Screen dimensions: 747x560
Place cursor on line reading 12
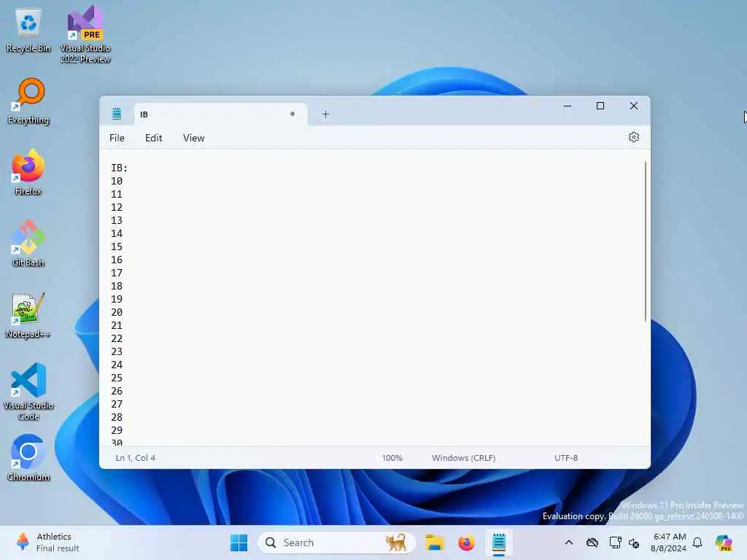[x=117, y=207]
